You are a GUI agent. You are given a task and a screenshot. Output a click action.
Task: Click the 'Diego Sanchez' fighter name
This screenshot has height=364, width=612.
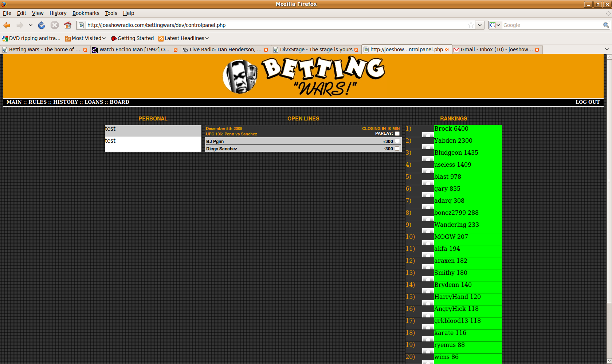tap(221, 149)
